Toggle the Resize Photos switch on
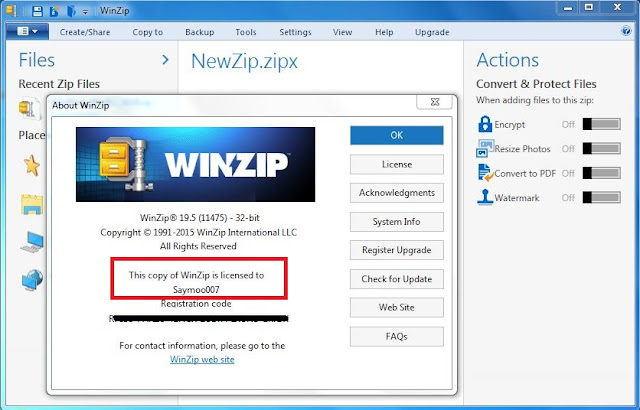Screen dimensions: 640x410 tap(602, 148)
